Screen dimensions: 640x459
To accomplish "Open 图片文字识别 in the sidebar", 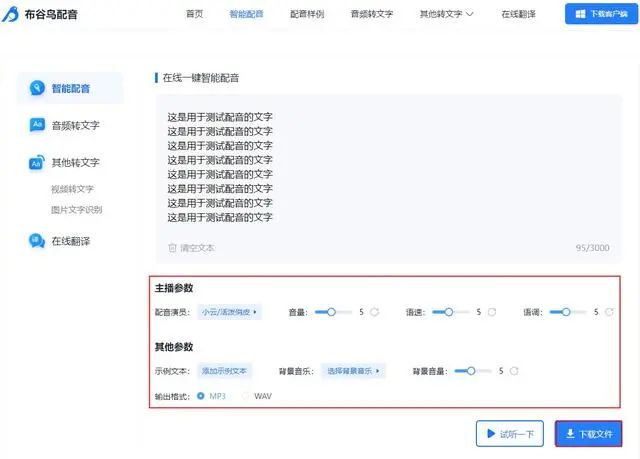I will click(x=76, y=210).
